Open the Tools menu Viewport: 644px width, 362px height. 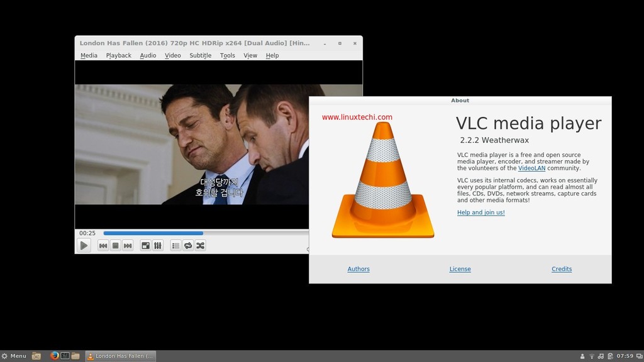coord(228,55)
